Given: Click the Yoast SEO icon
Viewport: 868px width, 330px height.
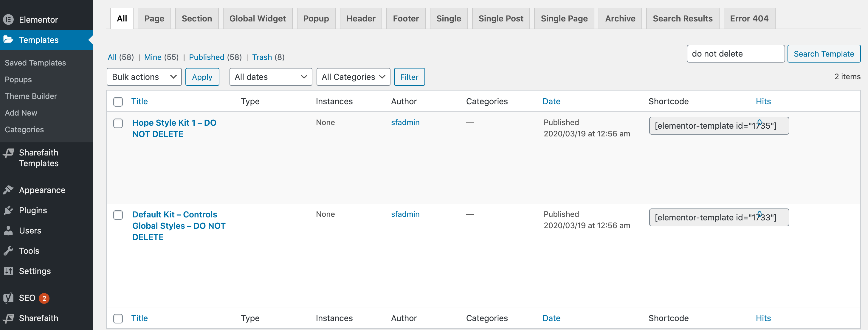Looking at the screenshot, I should point(8,298).
